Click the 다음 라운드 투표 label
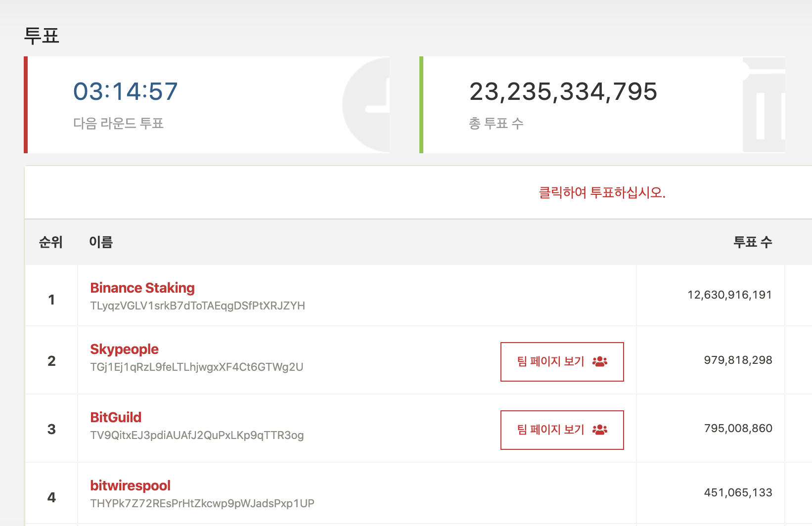The image size is (812, 526). point(119,123)
